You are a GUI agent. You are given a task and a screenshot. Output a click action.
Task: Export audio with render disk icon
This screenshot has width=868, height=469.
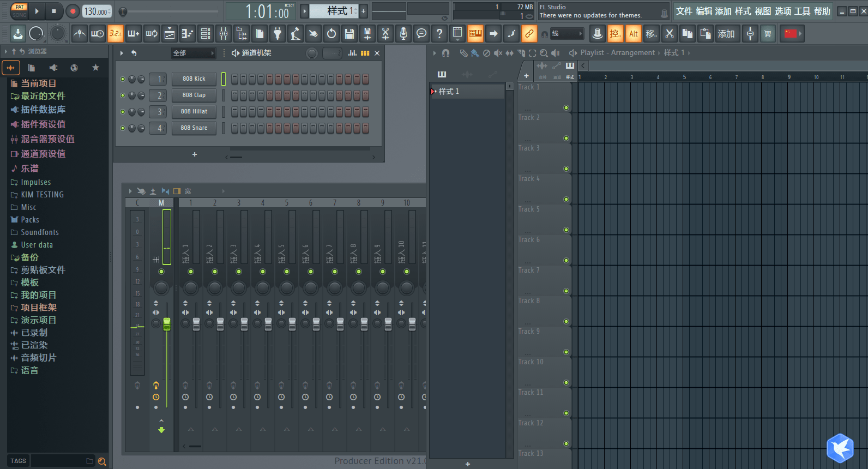click(367, 34)
